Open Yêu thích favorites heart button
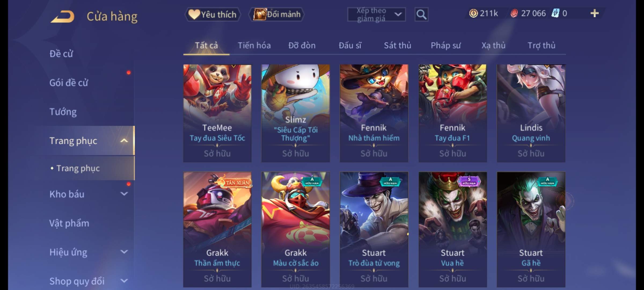644x290 pixels. (x=213, y=15)
